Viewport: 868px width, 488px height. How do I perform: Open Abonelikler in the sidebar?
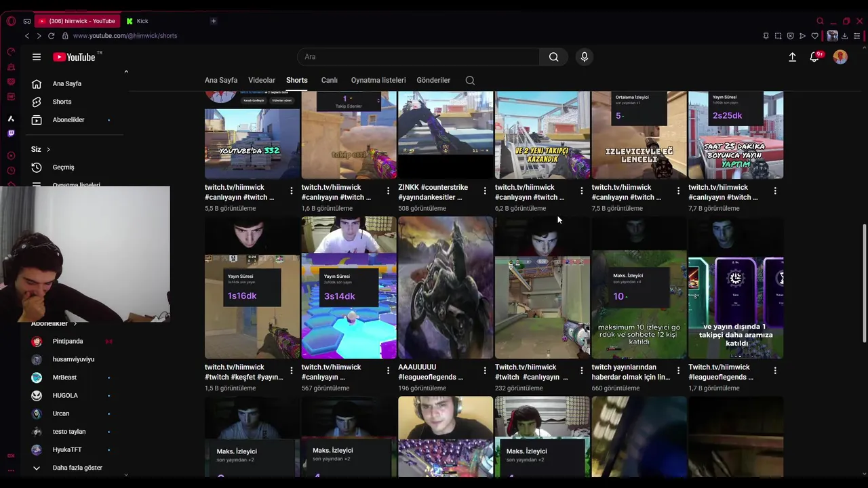(x=68, y=120)
